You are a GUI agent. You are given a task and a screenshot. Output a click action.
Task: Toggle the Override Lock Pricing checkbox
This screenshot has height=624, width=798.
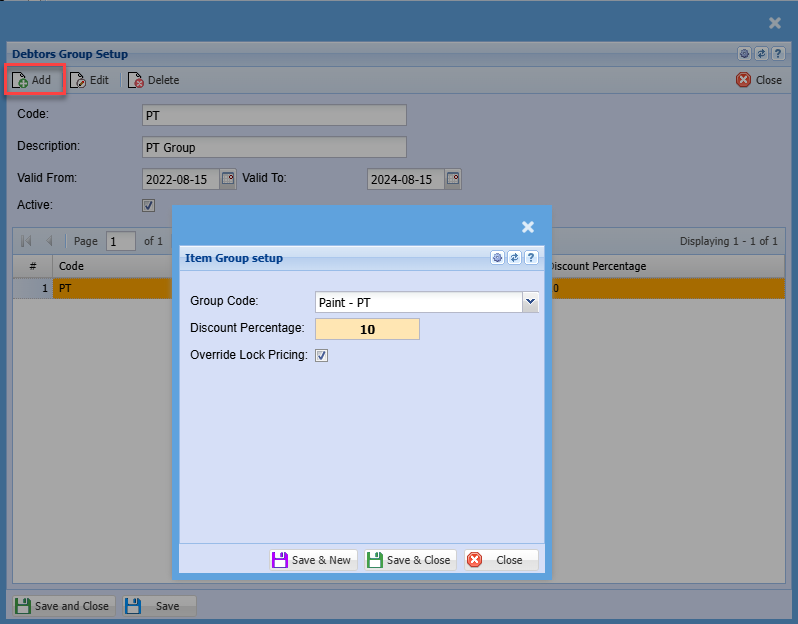tap(322, 355)
